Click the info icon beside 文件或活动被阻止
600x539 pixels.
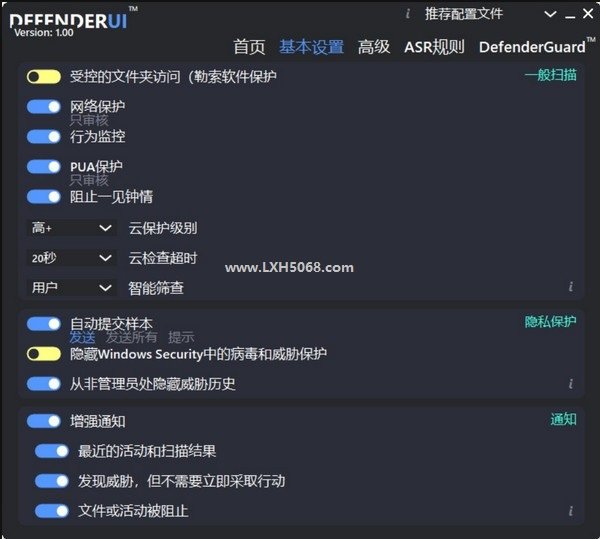pos(571,511)
